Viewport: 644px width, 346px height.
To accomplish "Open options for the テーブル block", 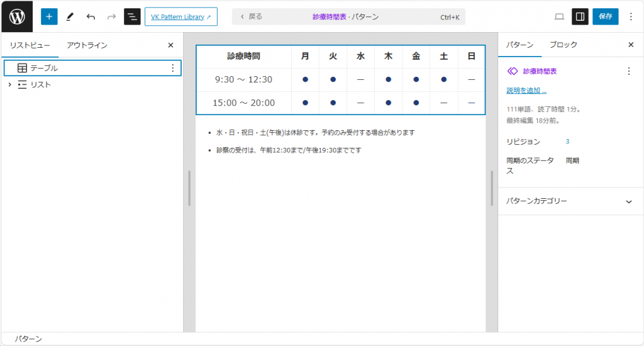I will (173, 68).
